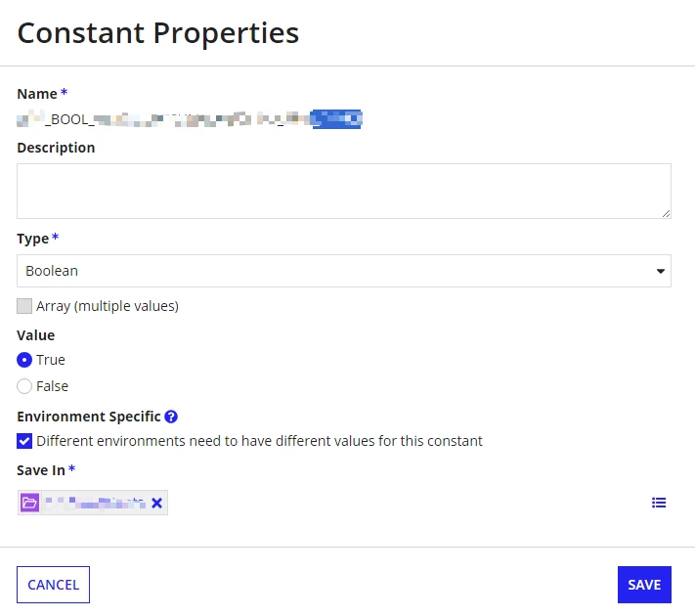Click the Save In folder name chip
Screen dimensions: 695x616
point(95,503)
